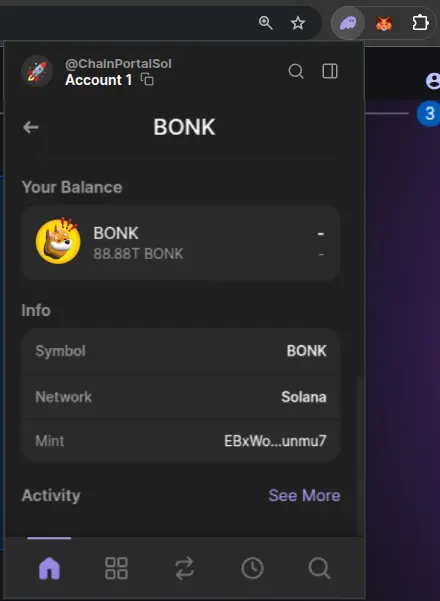Click the @ChainPortalSol username
This screenshot has height=601, width=440.
coord(118,64)
